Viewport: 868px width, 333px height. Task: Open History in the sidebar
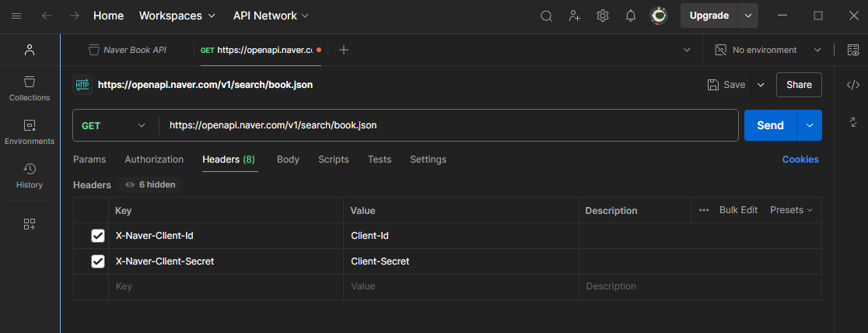(30, 176)
